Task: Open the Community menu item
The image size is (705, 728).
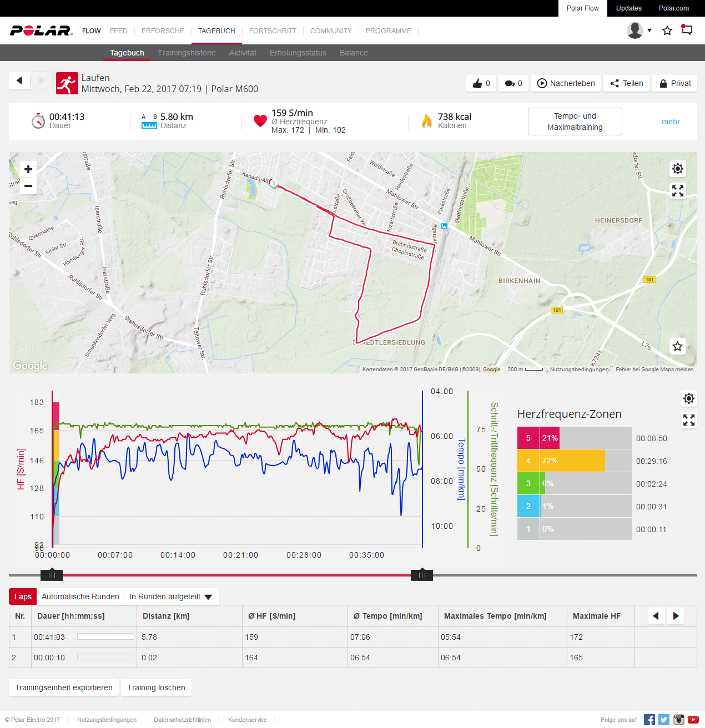Action: [331, 31]
